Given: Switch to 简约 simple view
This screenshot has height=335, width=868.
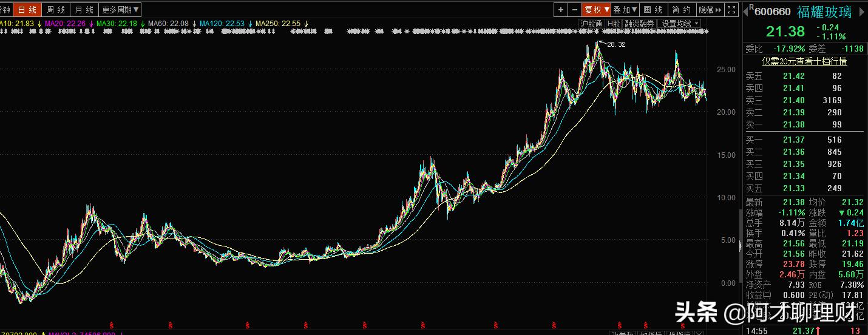Looking at the screenshot, I should click(x=682, y=10).
